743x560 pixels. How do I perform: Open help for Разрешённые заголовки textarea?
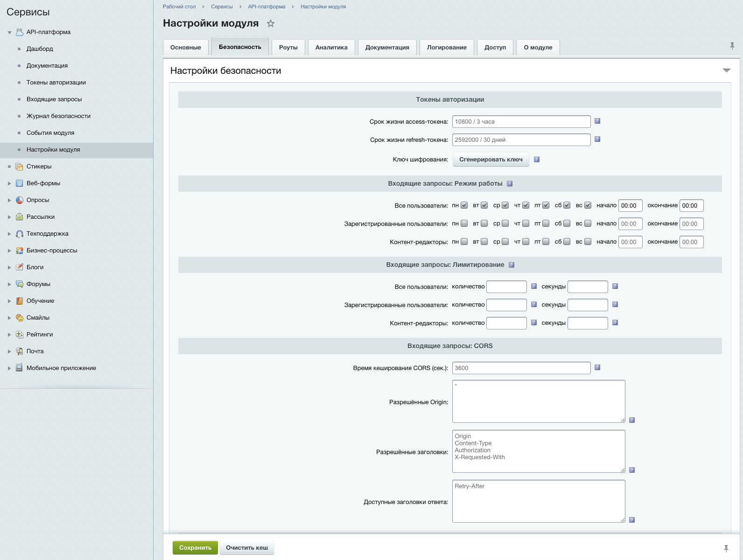coord(632,470)
